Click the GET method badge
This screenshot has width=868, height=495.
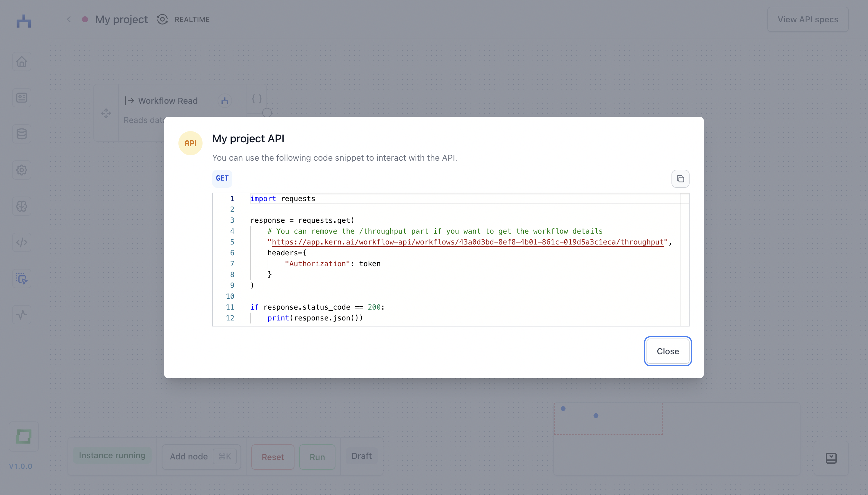click(222, 178)
